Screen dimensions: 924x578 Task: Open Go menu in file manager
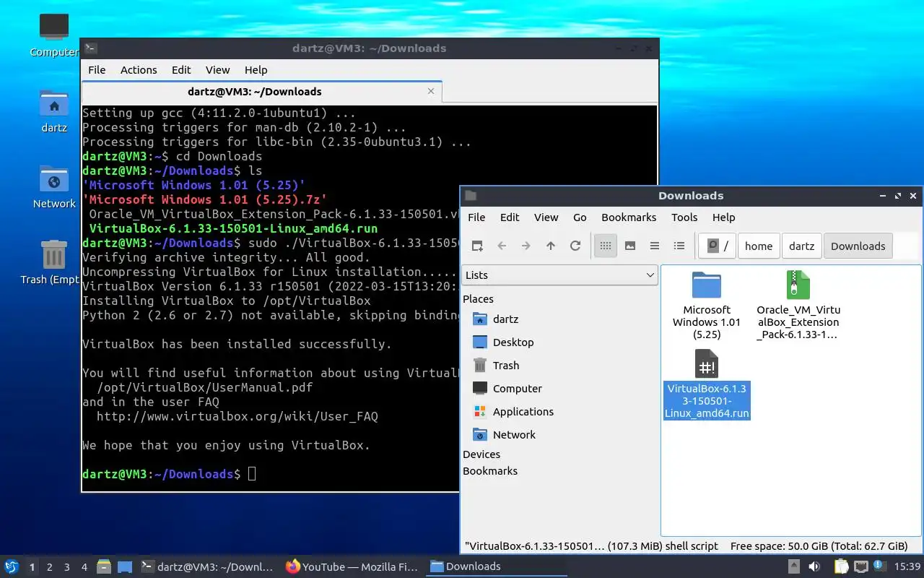pyautogui.click(x=580, y=217)
